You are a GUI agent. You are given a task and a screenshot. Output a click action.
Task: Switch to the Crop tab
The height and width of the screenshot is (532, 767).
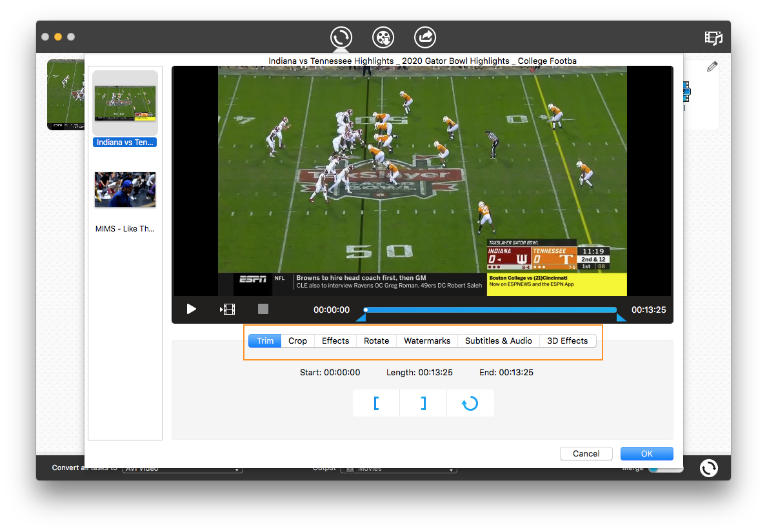click(297, 341)
